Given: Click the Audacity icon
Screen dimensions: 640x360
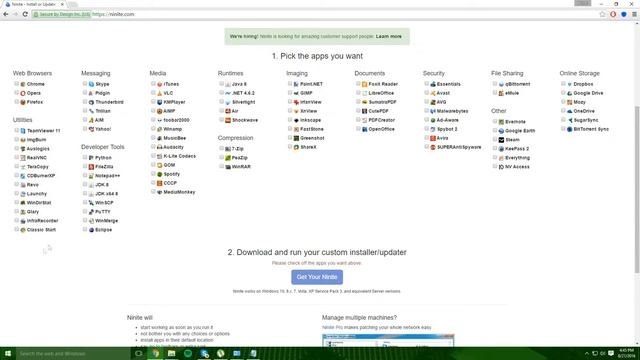Looking at the screenshot, I should [x=160, y=147].
